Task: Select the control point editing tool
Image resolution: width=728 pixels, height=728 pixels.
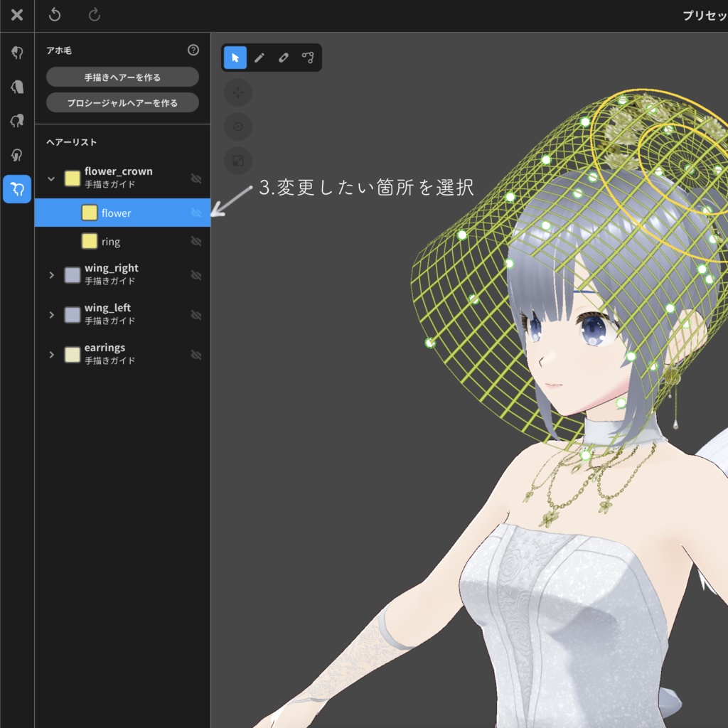Action: (x=307, y=58)
